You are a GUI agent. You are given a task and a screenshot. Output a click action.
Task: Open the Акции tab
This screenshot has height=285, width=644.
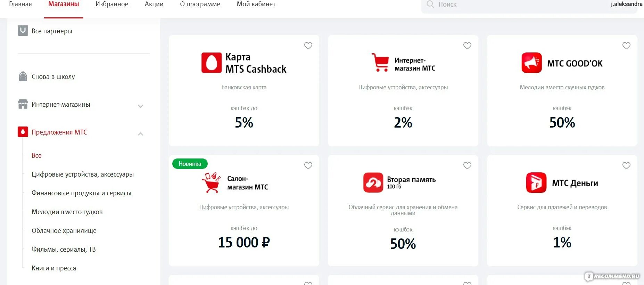click(154, 4)
